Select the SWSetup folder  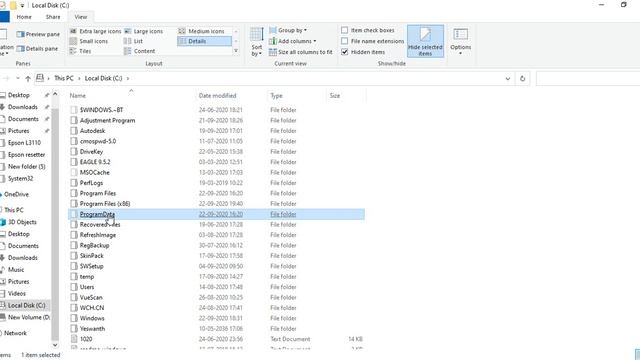click(x=91, y=266)
